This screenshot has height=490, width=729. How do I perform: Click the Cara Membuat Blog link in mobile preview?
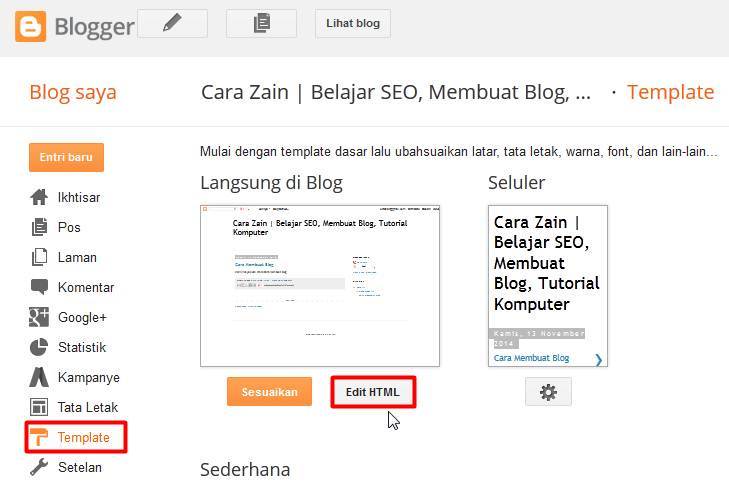(x=531, y=358)
